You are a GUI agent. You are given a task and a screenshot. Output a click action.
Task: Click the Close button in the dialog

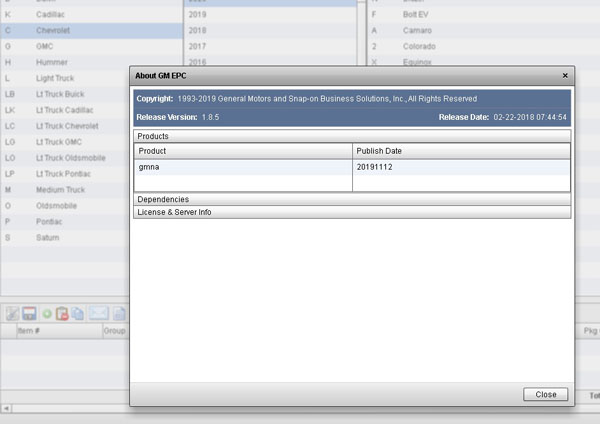tap(545, 395)
